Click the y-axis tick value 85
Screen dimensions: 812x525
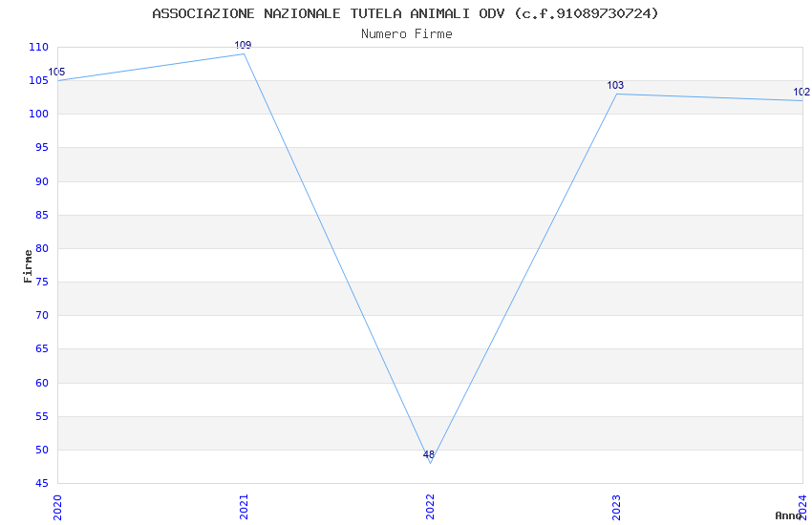coord(42,215)
